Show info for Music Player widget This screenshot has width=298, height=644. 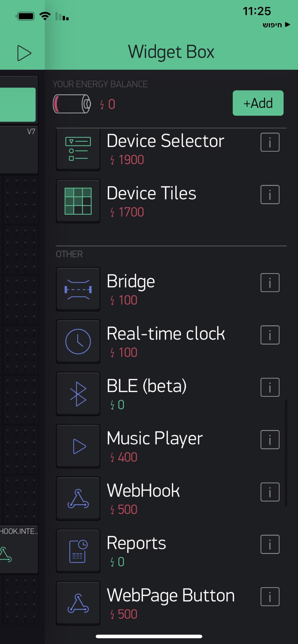click(x=270, y=439)
